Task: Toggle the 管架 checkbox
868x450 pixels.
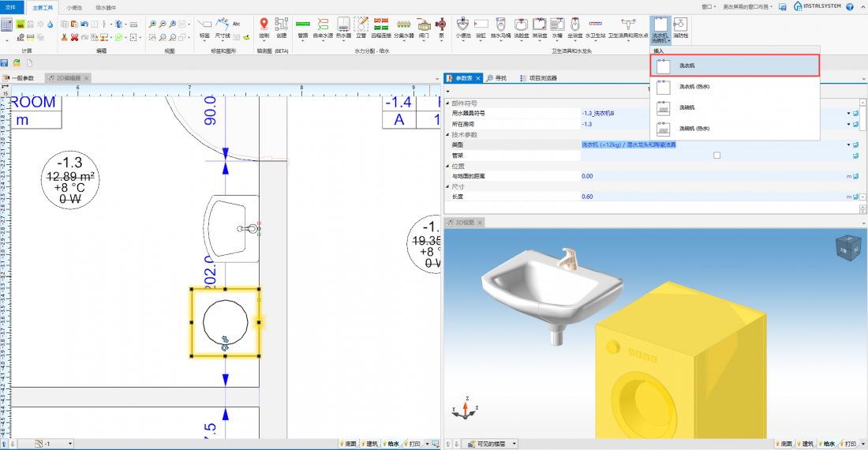Action: 716,156
